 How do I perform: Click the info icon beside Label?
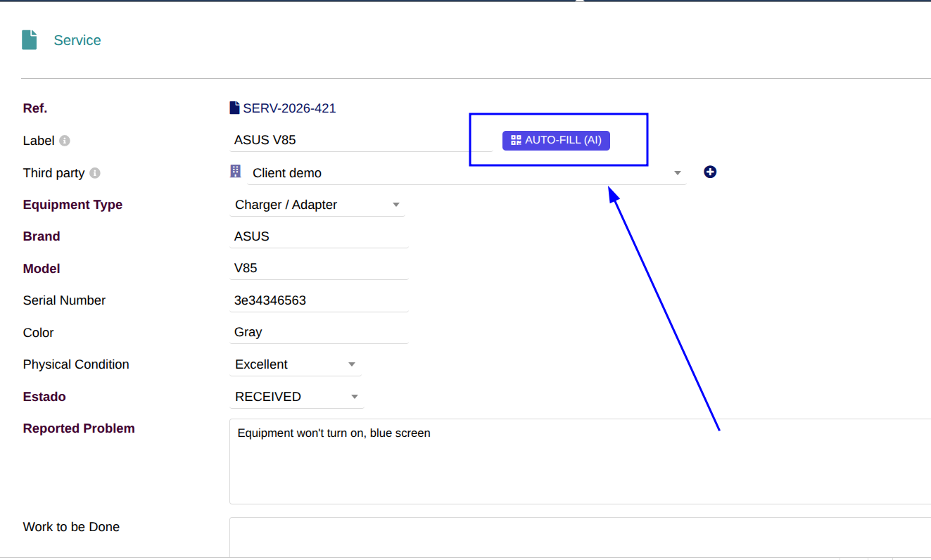tap(65, 141)
